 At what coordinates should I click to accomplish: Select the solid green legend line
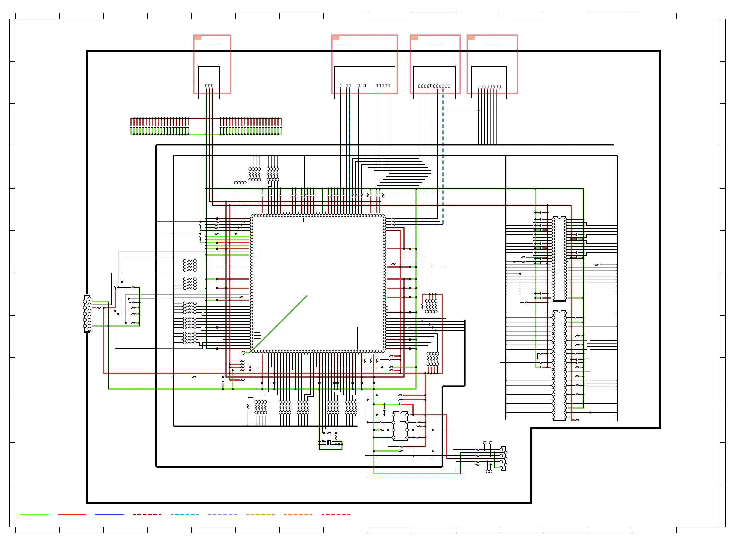34,514
